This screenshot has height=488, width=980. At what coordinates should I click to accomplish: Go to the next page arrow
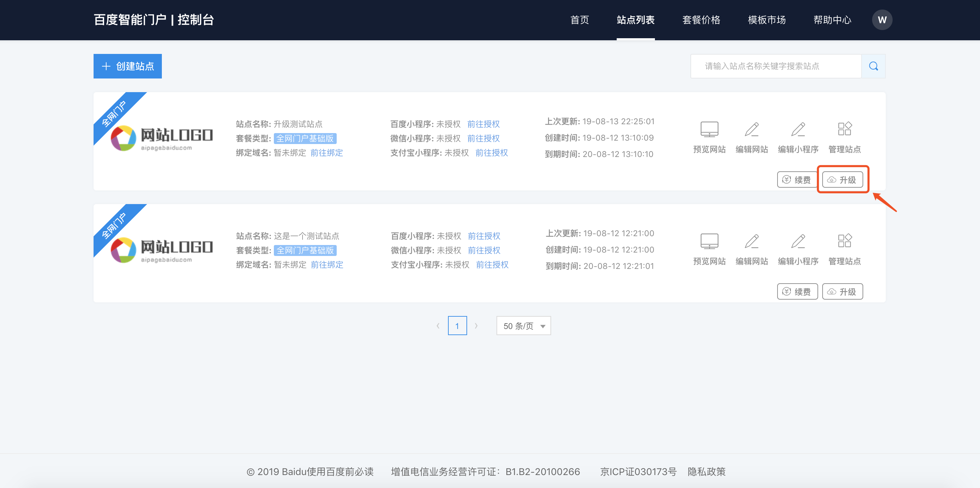point(476,326)
